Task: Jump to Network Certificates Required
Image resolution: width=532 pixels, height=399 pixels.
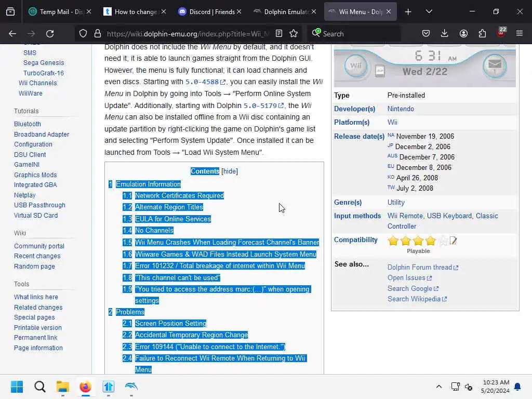Action: 179,195
